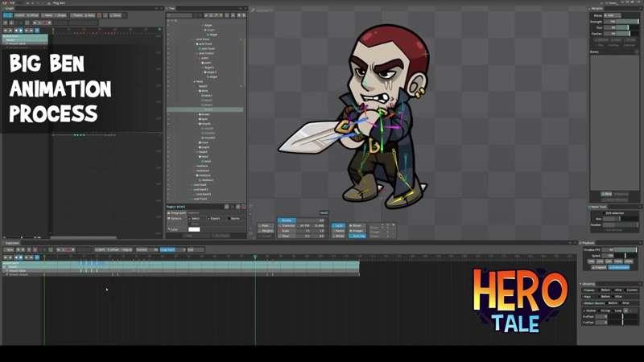This screenshot has width=644, height=362.
Task: Click the graph Reset button
Action: 115,15
